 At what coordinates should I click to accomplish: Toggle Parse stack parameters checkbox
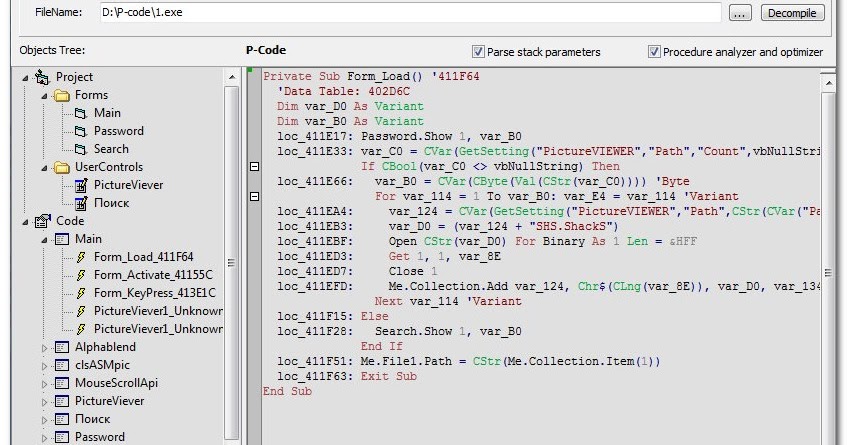(x=478, y=52)
